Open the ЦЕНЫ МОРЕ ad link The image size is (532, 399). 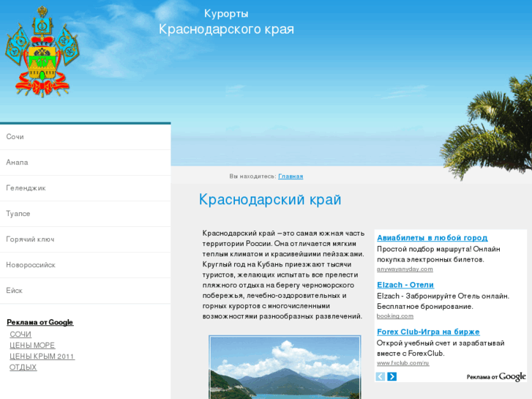pyautogui.click(x=32, y=346)
